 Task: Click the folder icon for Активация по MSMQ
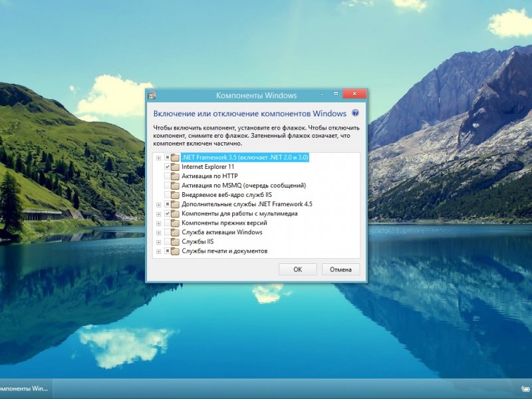(x=175, y=186)
